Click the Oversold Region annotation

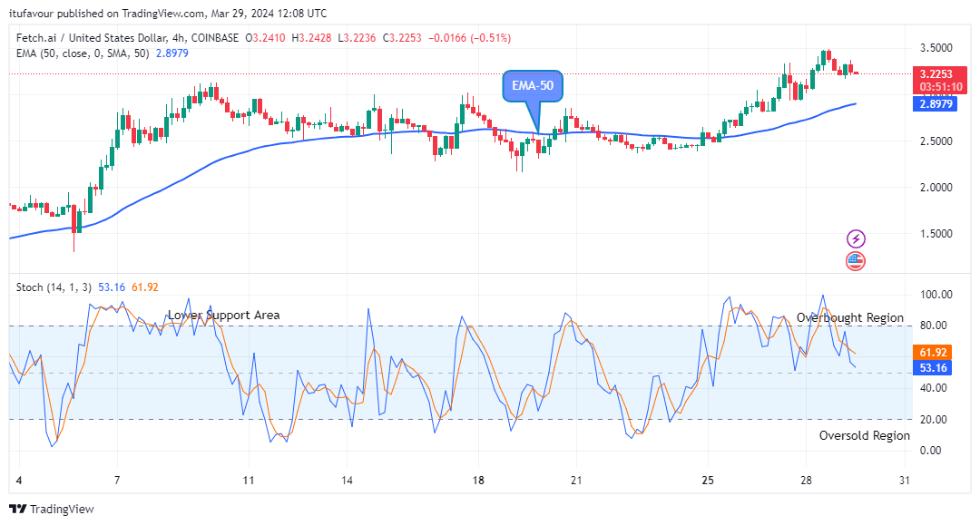865,436
